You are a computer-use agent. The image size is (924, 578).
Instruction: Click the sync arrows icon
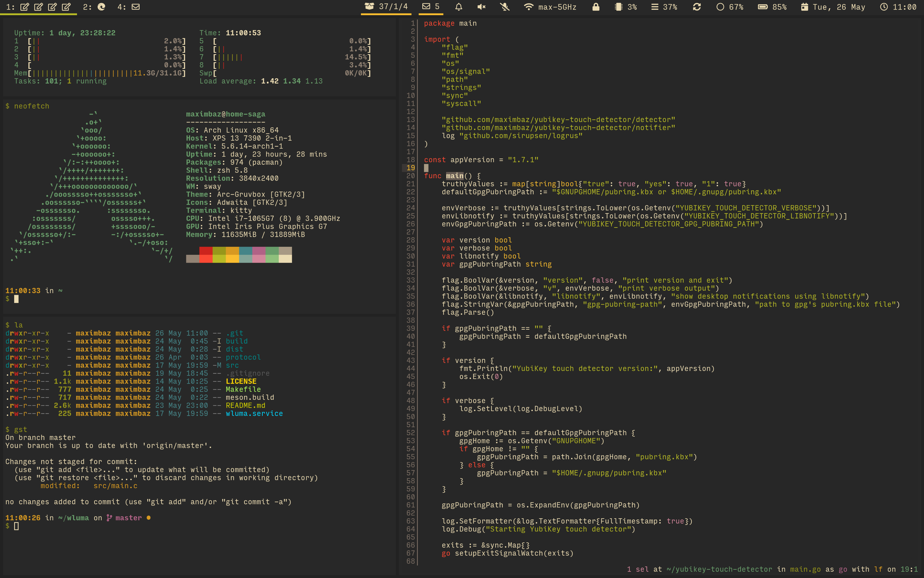[x=697, y=7]
